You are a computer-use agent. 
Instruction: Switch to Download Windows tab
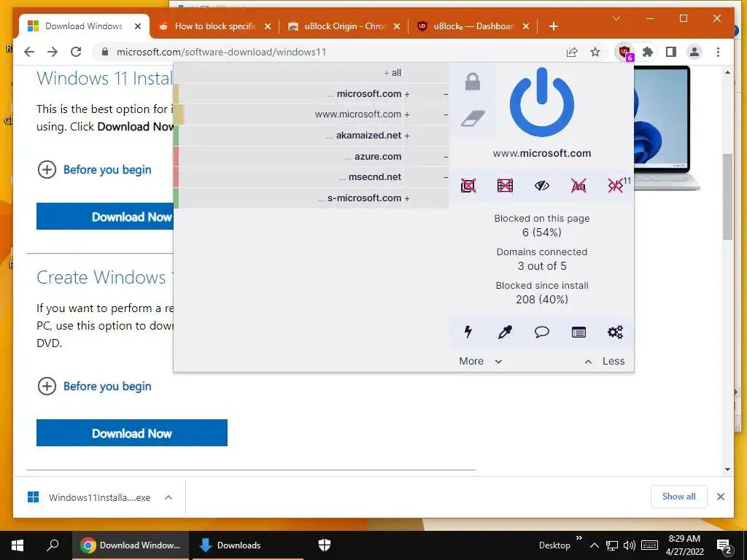(x=84, y=26)
